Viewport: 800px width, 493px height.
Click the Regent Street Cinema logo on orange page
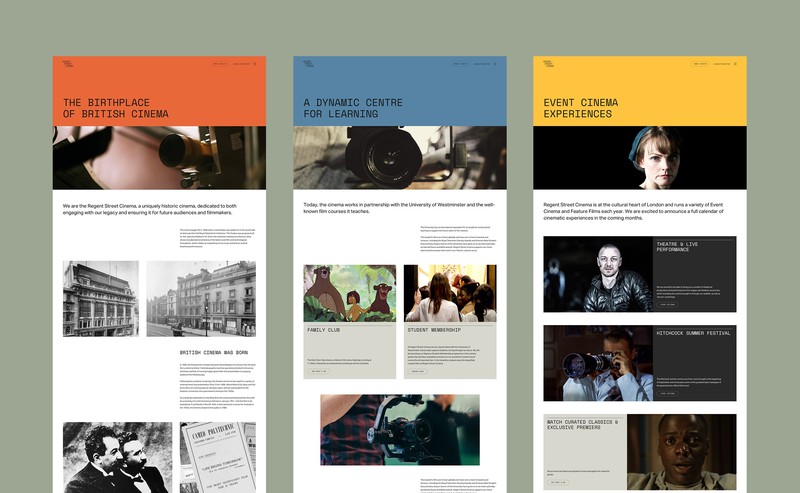tap(70, 64)
